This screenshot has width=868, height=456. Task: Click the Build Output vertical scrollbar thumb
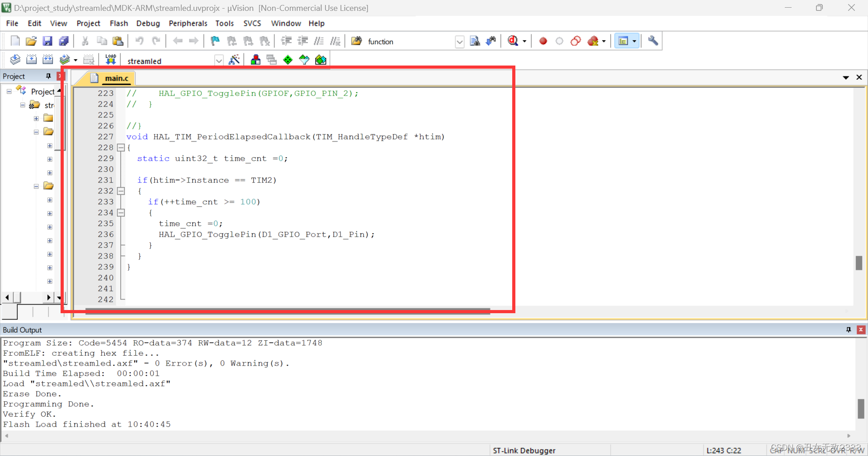[x=861, y=409]
